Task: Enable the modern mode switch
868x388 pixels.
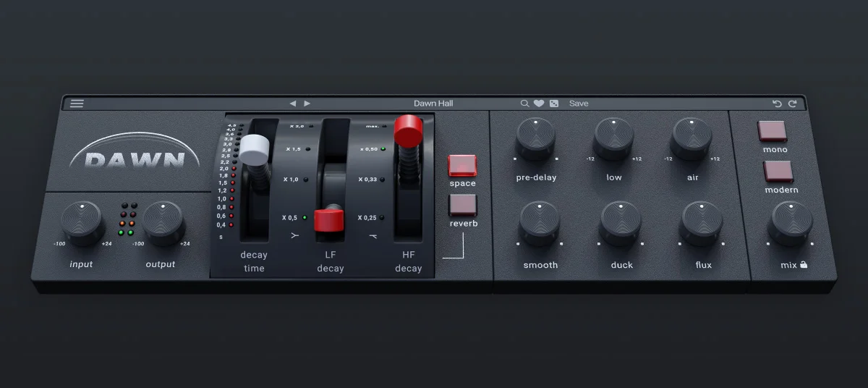Action: tap(778, 172)
